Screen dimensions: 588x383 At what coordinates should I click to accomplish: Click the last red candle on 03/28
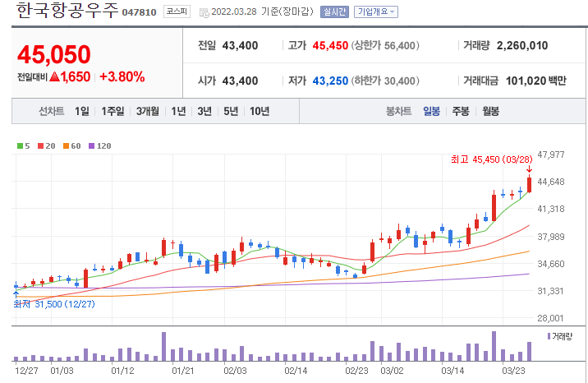(529, 185)
